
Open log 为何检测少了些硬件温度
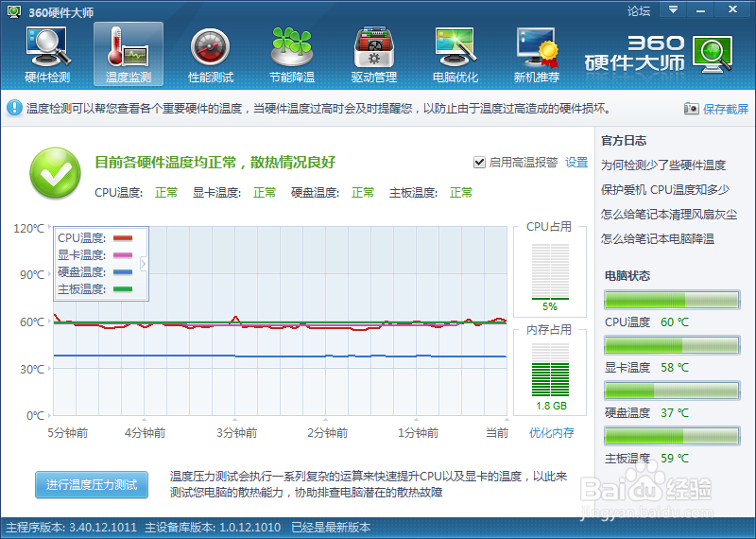point(663,165)
